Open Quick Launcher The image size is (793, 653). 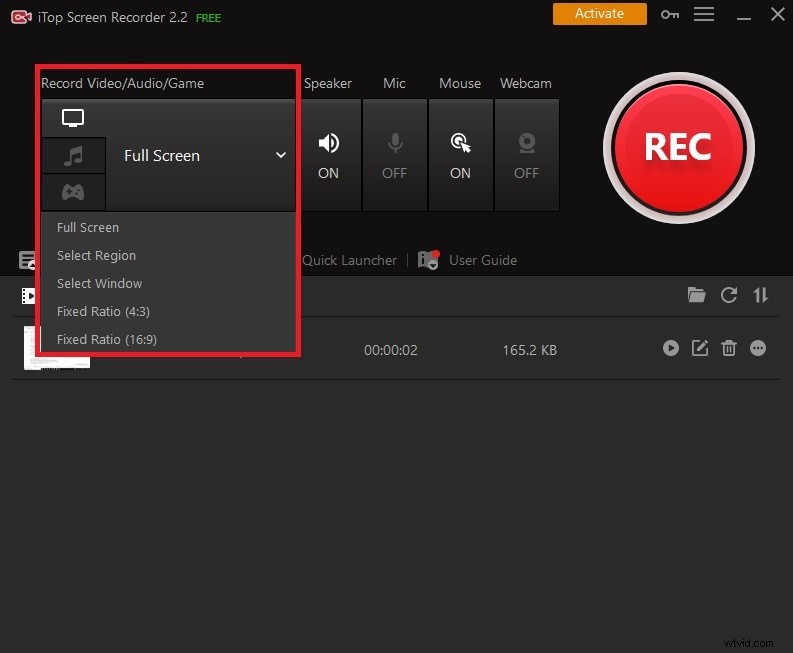[x=349, y=260]
